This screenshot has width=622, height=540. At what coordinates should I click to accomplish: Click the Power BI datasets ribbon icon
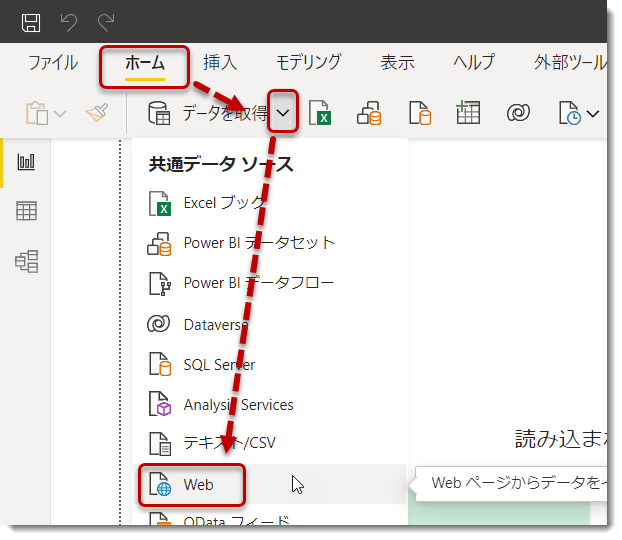(x=369, y=113)
